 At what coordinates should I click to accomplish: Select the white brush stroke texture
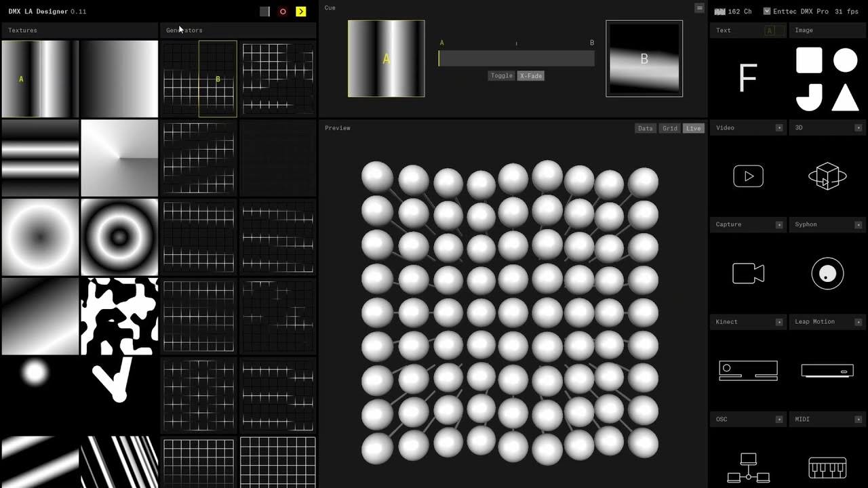tap(119, 395)
